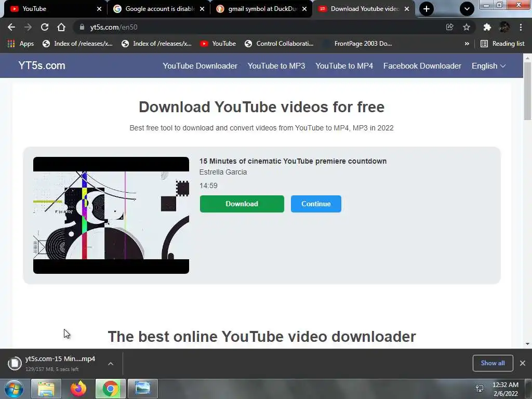Go back using the browser back arrow
532x399 pixels.
click(x=11, y=27)
